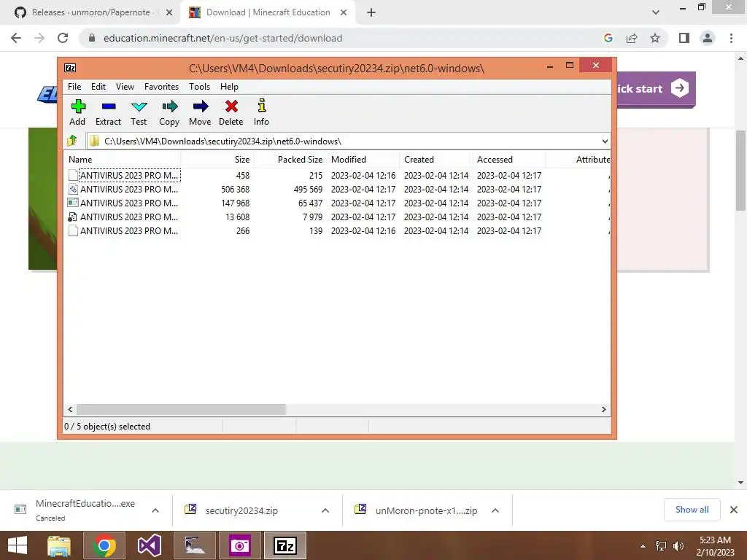
Task: Close the downloads bar
Action: pos(734,510)
